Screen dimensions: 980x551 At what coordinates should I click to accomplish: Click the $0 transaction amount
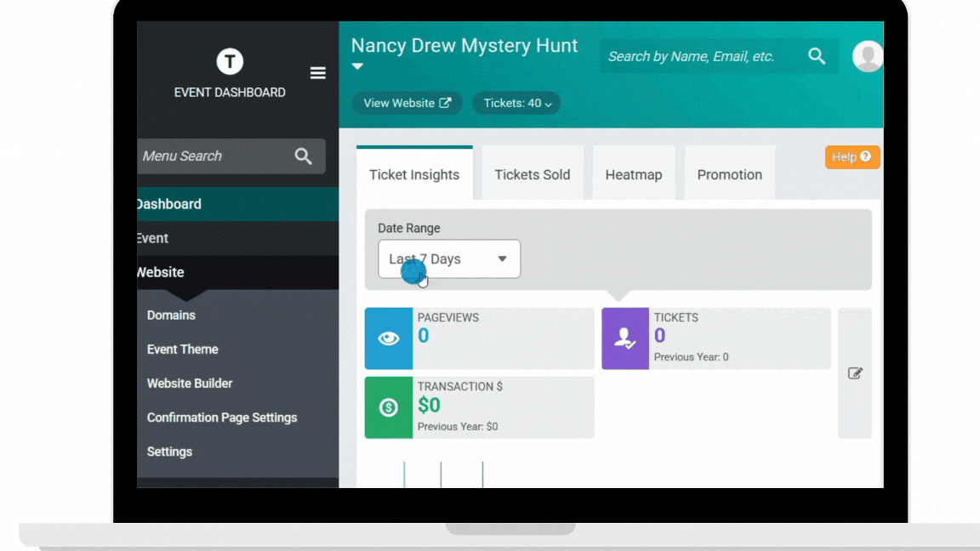point(429,406)
